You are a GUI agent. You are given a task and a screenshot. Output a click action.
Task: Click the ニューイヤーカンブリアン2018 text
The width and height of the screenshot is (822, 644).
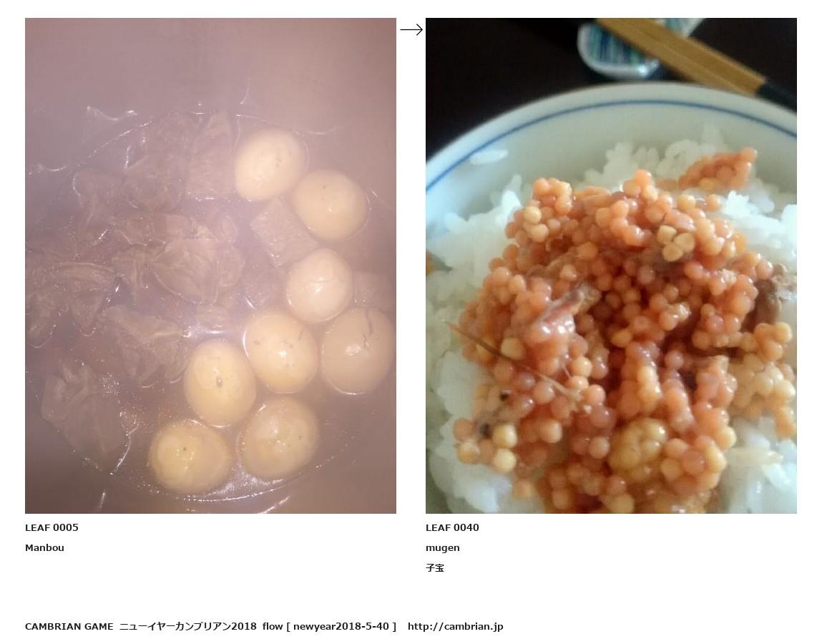[x=188, y=626]
